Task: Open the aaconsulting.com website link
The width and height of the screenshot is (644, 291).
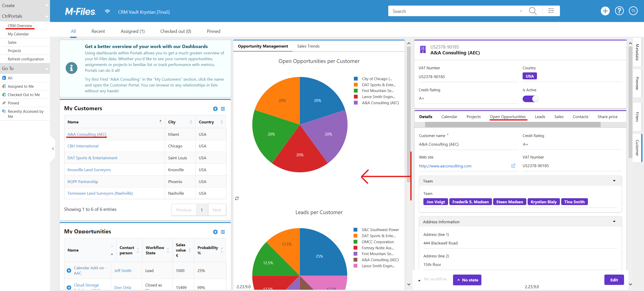Action: pyautogui.click(x=445, y=166)
